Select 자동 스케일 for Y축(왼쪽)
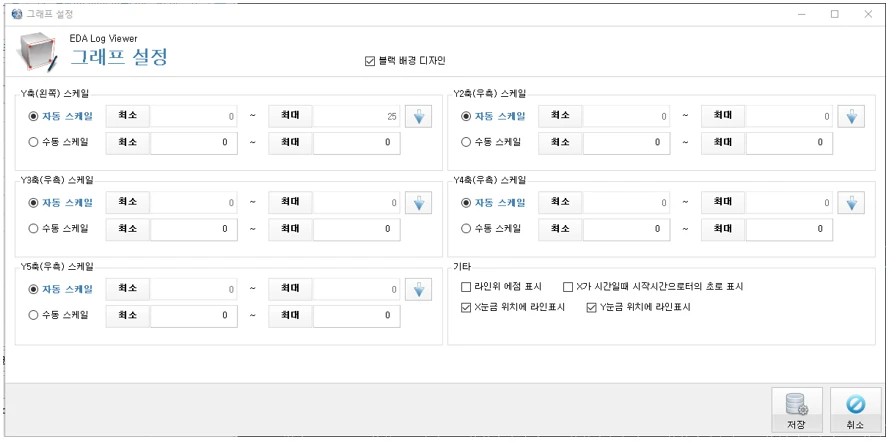890x442 pixels. [61, 116]
